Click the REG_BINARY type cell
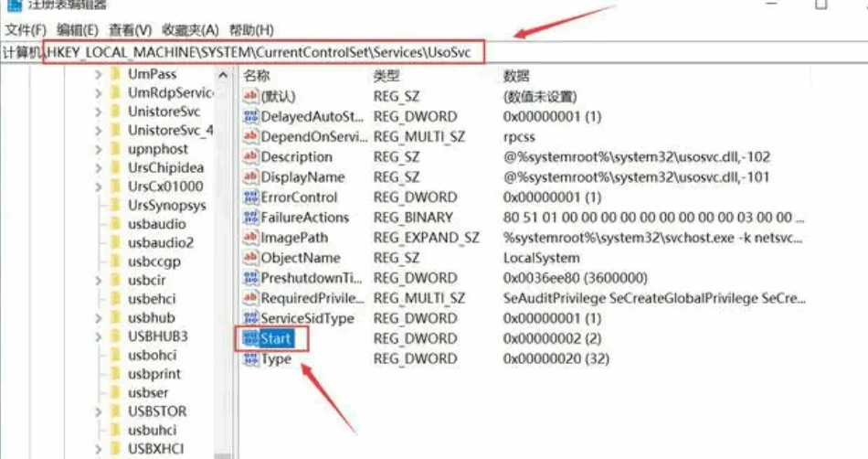Image resolution: width=868 pixels, height=459 pixels. [x=413, y=217]
